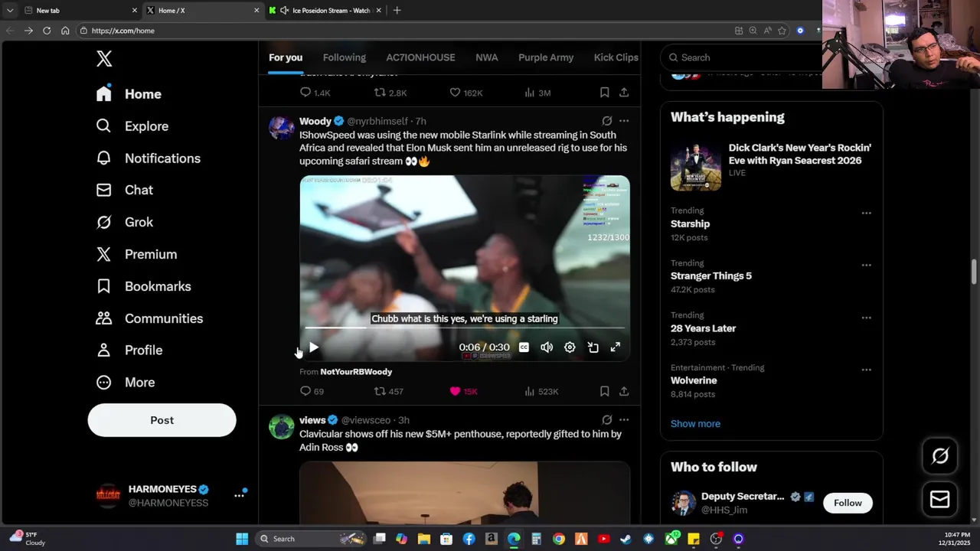Viewport: 980px width, 551px height.
Task: Open more menu on Woody's post
Action: point(624,121)
